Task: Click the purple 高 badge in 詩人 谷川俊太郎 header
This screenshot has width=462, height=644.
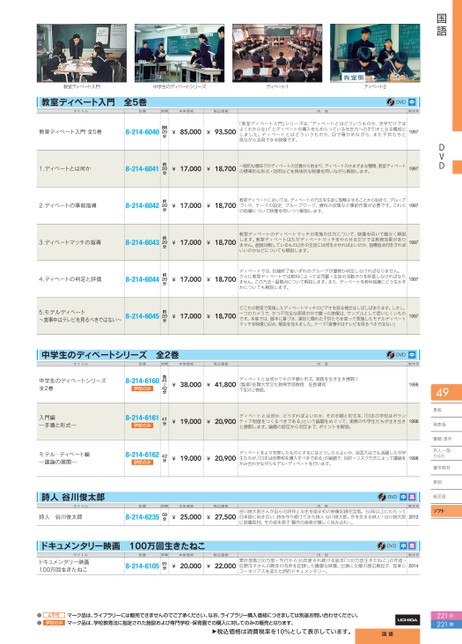Action: 412,497
